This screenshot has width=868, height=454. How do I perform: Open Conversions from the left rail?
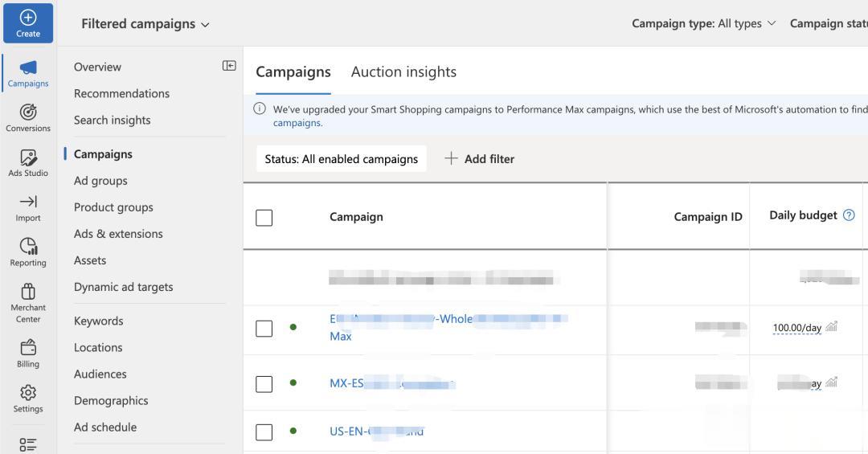28,112
